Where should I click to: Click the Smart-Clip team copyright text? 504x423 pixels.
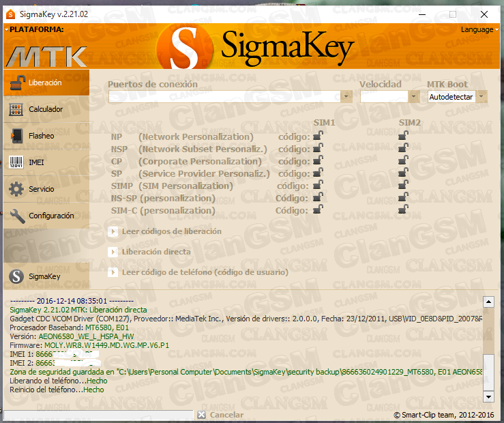point(444,415)
